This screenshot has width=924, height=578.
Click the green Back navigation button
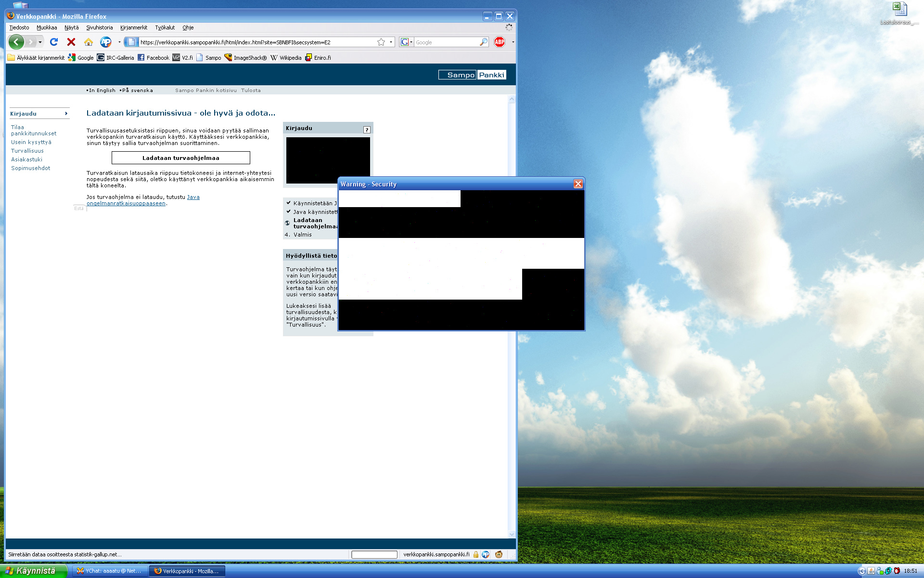click(16, 42)
